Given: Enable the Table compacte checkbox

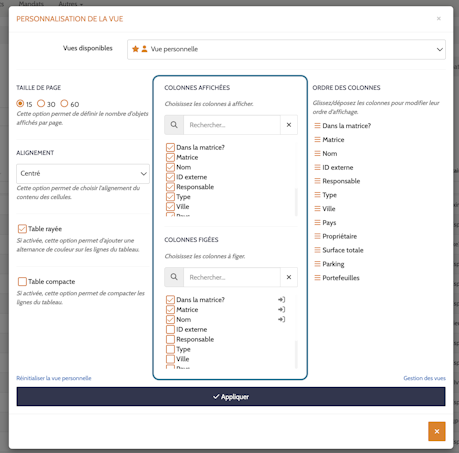Looking at the screenshot, I should [22, 282].
